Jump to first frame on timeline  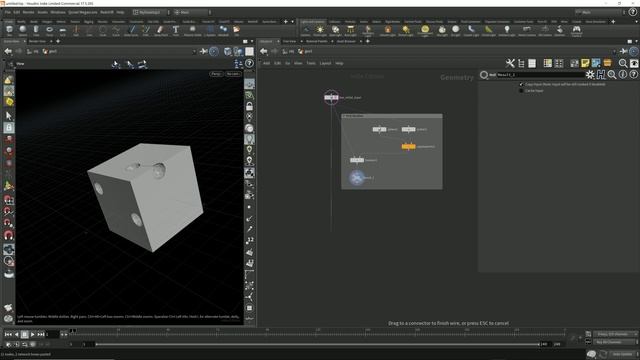(8, 334)
